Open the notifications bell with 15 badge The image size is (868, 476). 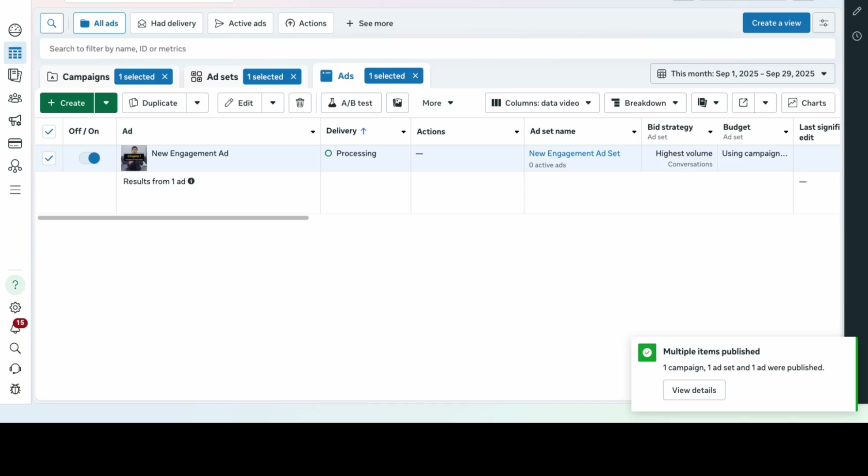tap(16, 327)
